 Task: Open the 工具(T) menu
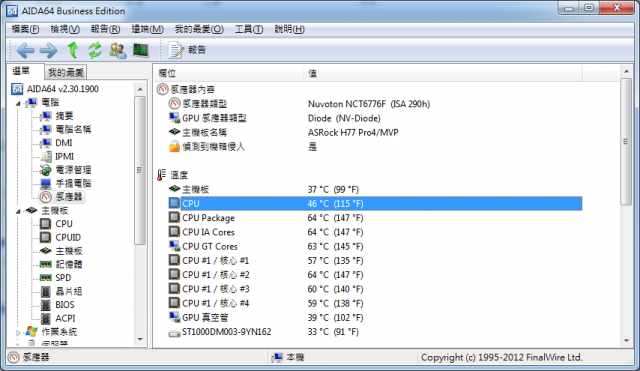(249, 29)
